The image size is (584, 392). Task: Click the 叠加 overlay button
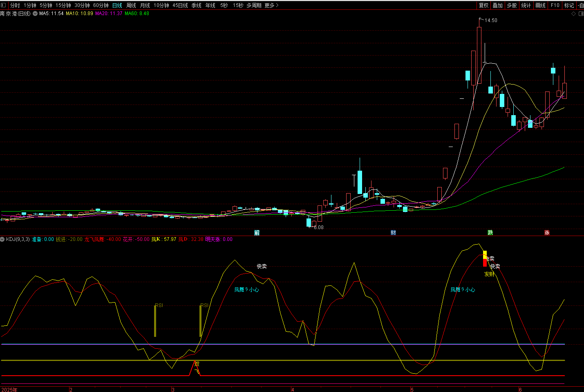coord(498,5)
